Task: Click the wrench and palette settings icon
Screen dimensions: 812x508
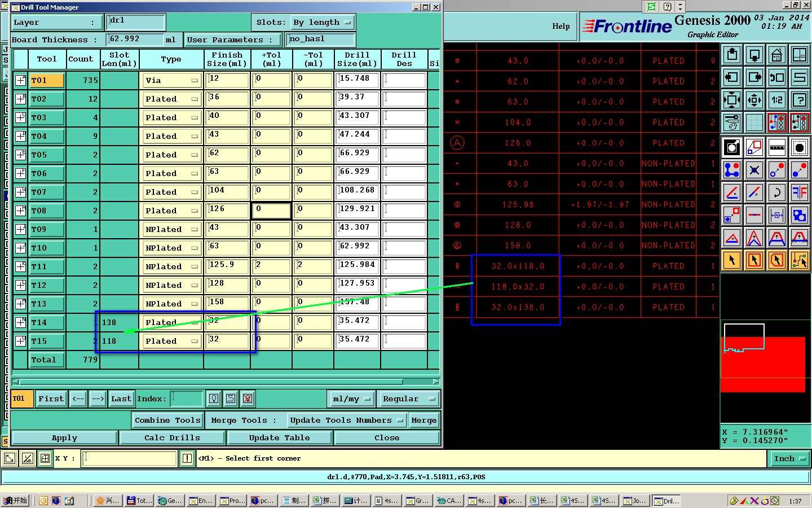Action: click(732, 122)
